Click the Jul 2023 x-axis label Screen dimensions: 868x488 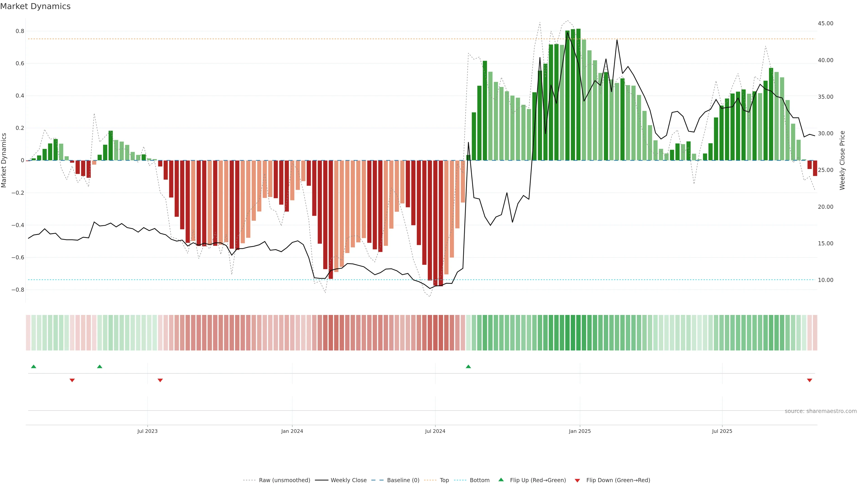pos(147,431)
